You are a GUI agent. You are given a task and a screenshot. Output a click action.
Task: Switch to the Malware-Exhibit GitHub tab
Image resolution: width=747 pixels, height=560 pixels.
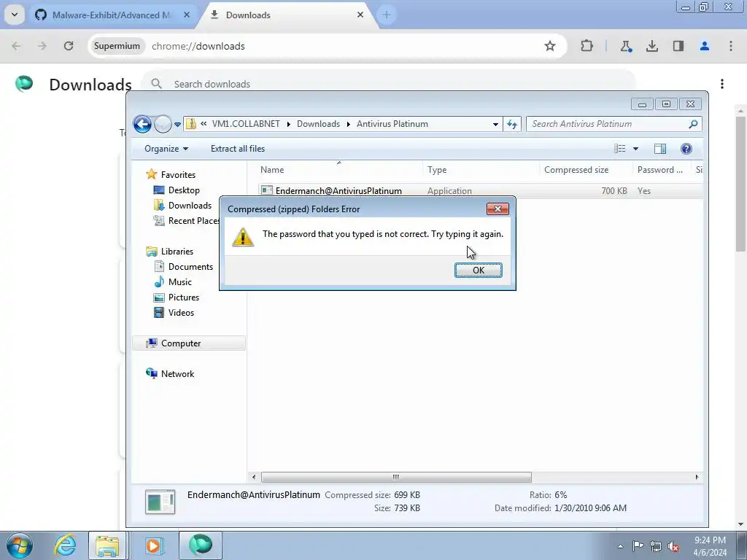[112, 15]
